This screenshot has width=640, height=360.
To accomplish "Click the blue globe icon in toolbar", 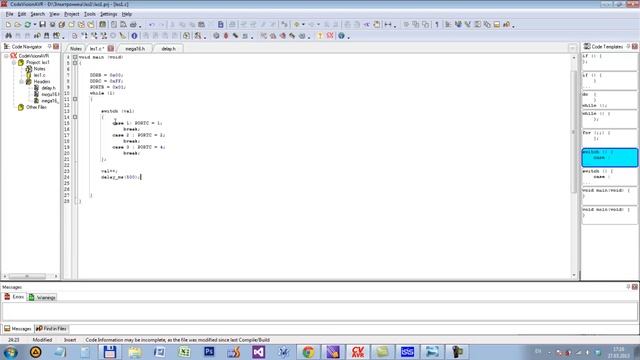I will point(341,36).
